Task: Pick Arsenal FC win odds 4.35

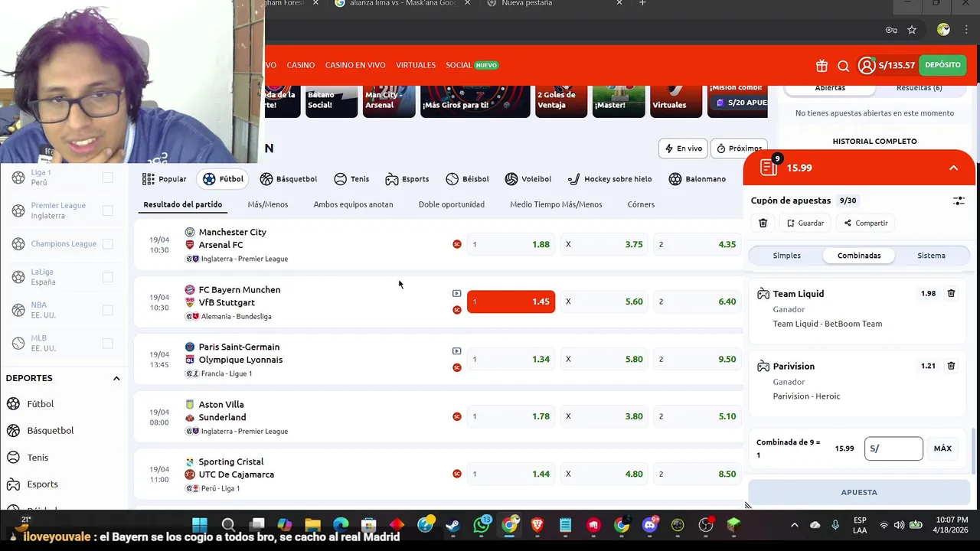Action: coord(697,244)
